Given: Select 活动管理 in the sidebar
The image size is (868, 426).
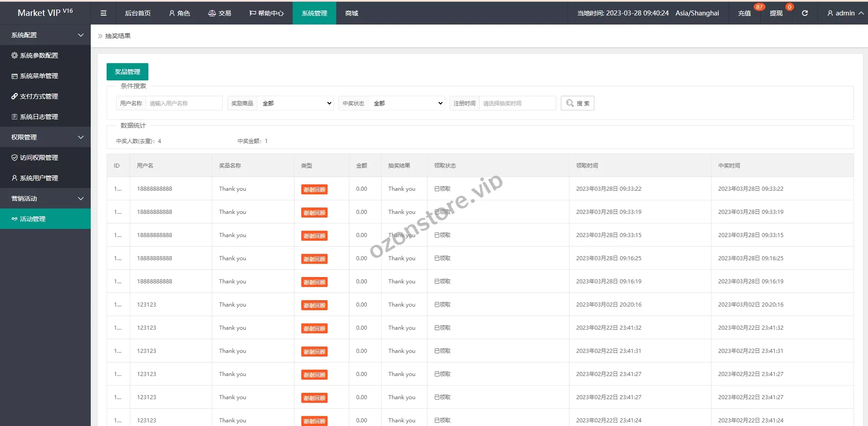Looking at the screenshot, I should (x=33, y=219).
